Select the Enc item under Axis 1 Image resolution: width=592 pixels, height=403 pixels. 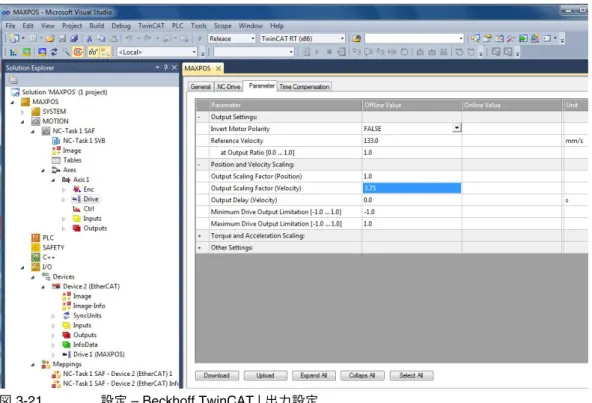coord(88,189)
